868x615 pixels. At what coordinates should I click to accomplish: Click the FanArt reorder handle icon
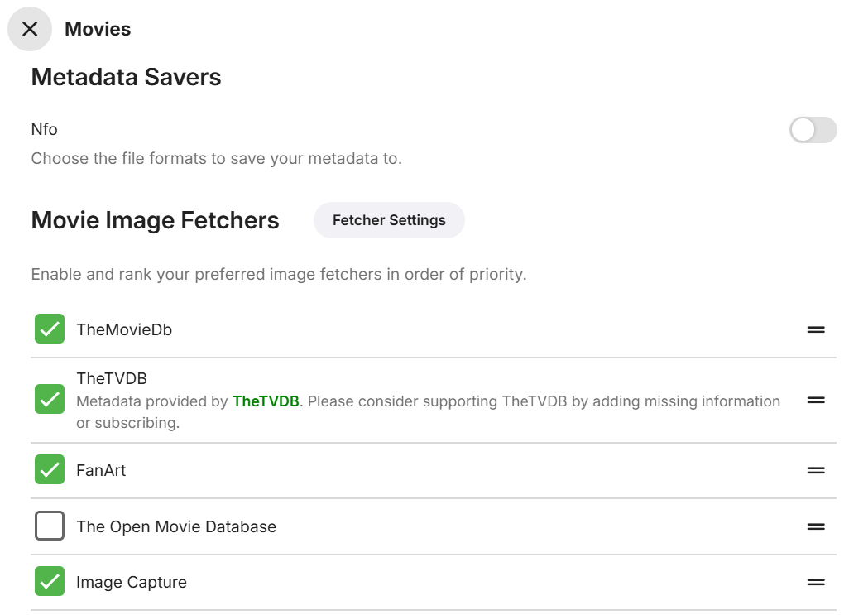[x=816, y=470]
